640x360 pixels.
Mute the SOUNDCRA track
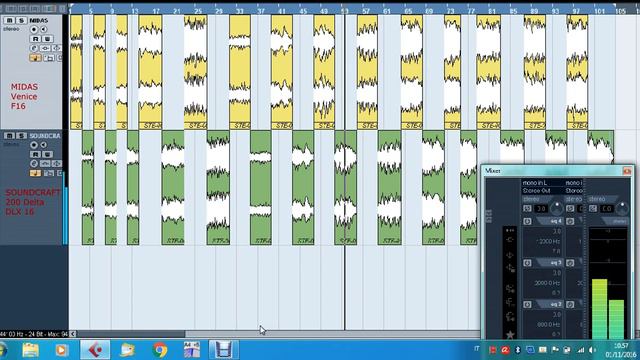coord(9,136)
